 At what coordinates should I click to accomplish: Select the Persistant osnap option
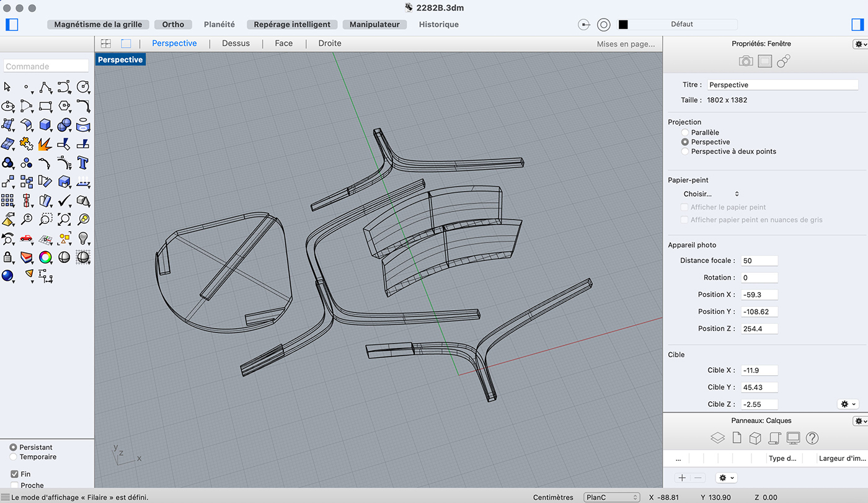point(14,447)
